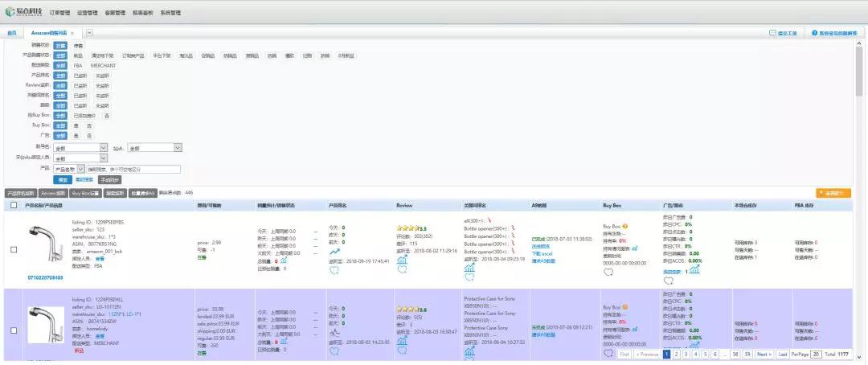Viewport: 868px width, 365px height.
Task: Open the help question mark icon top right
Action: click(814, 33)
